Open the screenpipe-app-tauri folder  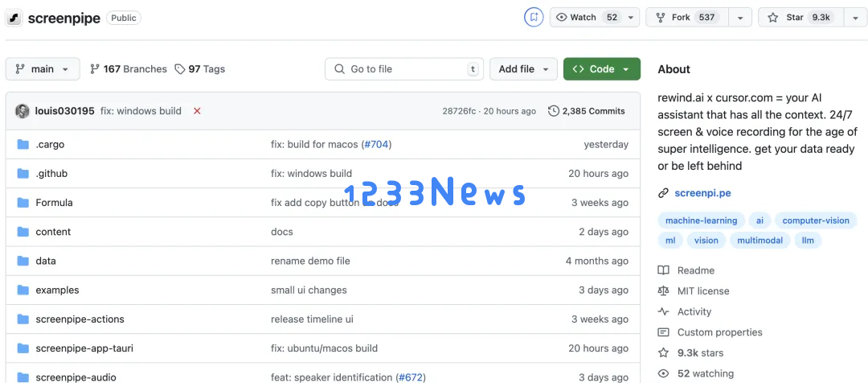84,348
